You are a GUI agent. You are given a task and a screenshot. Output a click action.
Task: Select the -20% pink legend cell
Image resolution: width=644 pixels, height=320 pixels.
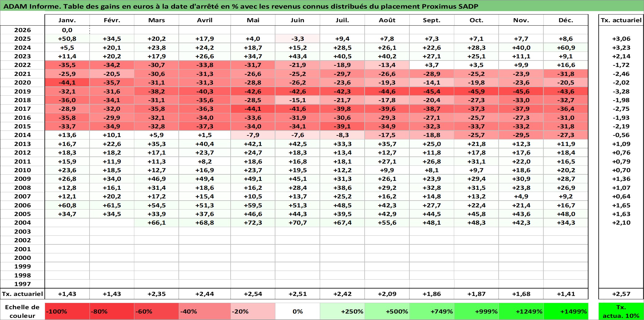point(253,311)
